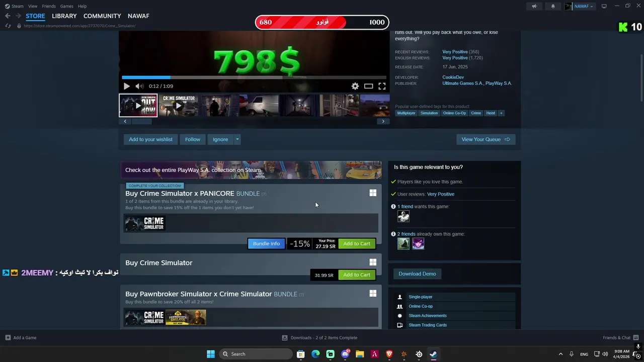Enter Big Picture mode monitor icon
This screenshot has height=362, width=644.
tap(604, 6)
